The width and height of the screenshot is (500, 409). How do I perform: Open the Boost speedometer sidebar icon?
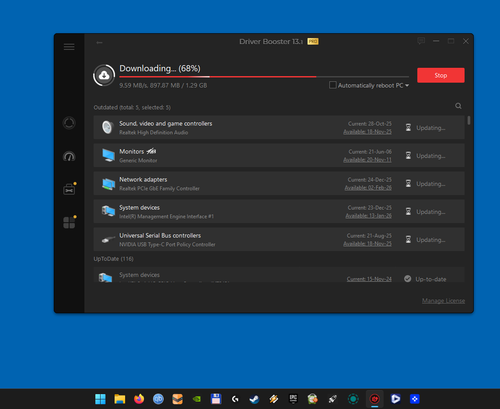coord(69,156)
